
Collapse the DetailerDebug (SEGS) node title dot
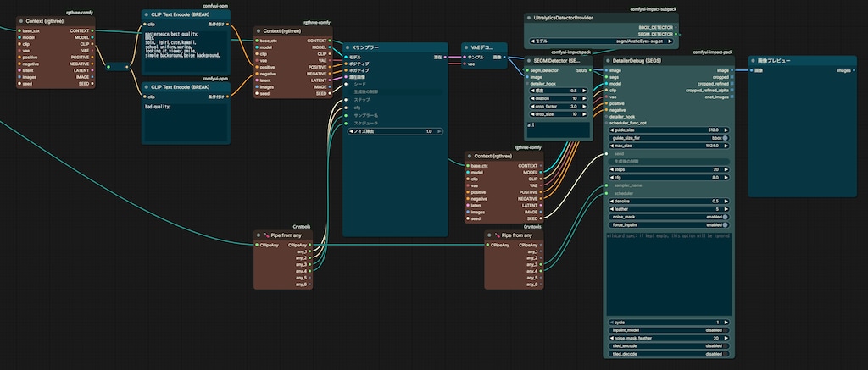point(609,60)
